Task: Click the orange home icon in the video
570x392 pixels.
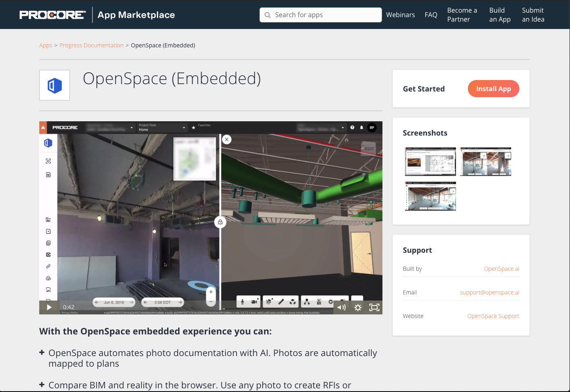Action: [x=43, y=127]
